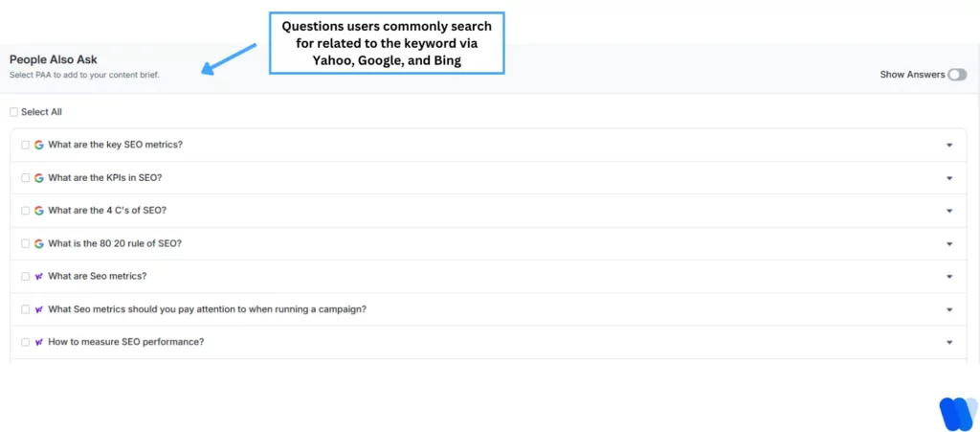This screenshot has width=980, height=432.
Task: Click the 'Show Answers' label
Action: 912,75
